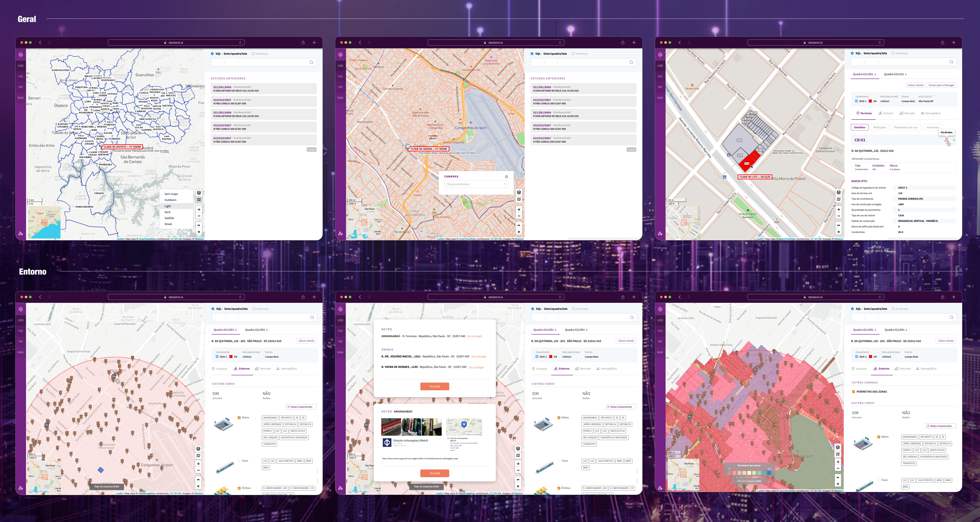Zoom out with minus in districts map window
Viewport: 980px width, 522px height.
199,216
